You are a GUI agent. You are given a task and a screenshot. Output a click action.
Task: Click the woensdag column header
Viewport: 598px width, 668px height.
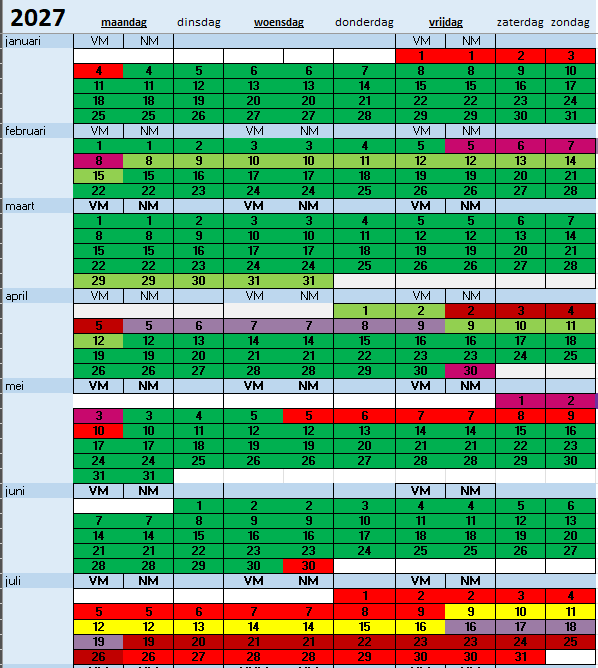coord(279,22)
